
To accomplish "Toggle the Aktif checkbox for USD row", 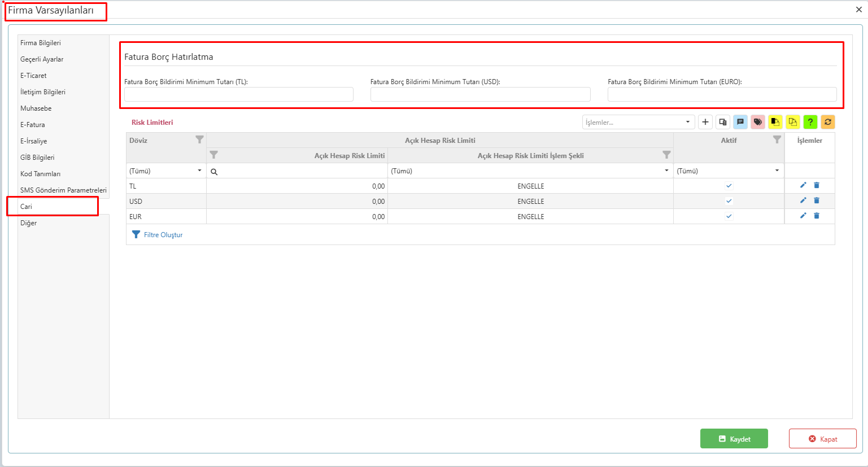I will (729, 201).
